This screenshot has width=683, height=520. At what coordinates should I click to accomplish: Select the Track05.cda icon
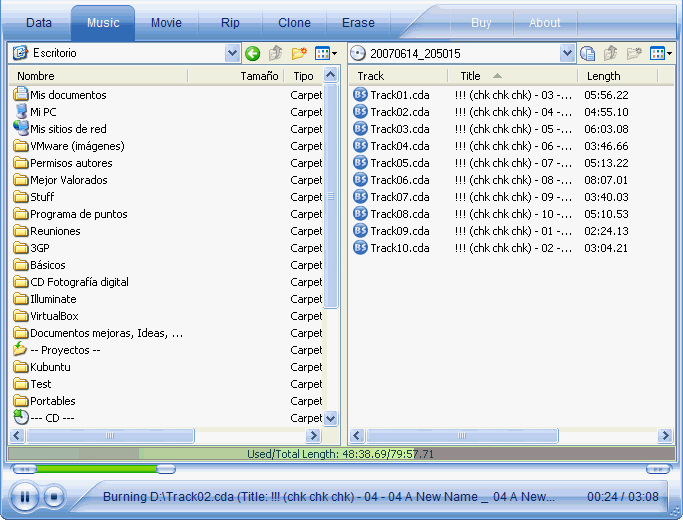pyautogui.click(x=360, y=162)
